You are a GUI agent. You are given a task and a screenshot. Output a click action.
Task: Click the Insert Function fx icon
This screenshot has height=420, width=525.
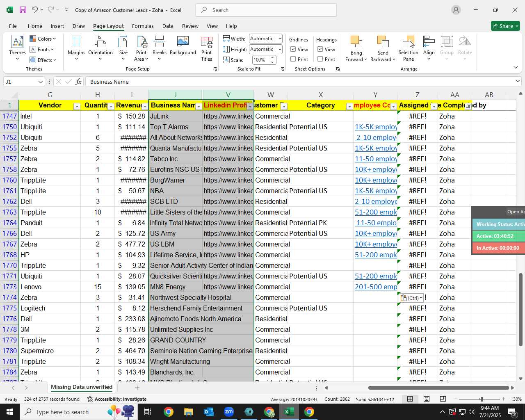pyautogui.click(x=79, y=82)
